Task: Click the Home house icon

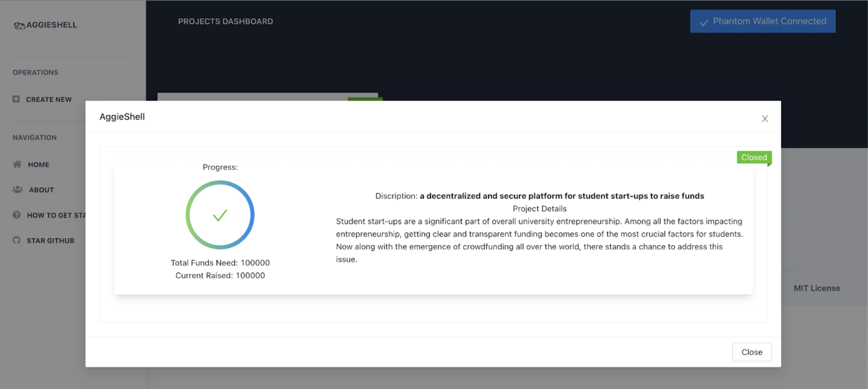Action: click(17, 164)
